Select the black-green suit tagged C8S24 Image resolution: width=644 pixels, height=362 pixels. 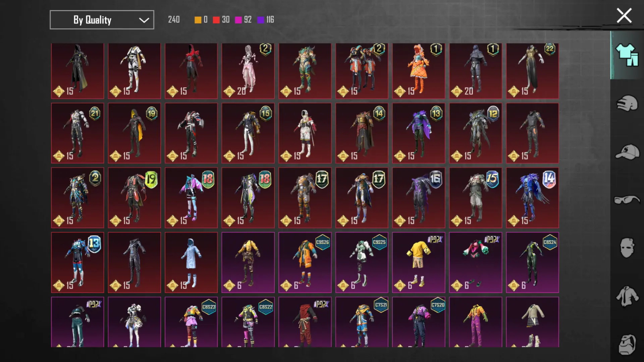tap(532, 262)
